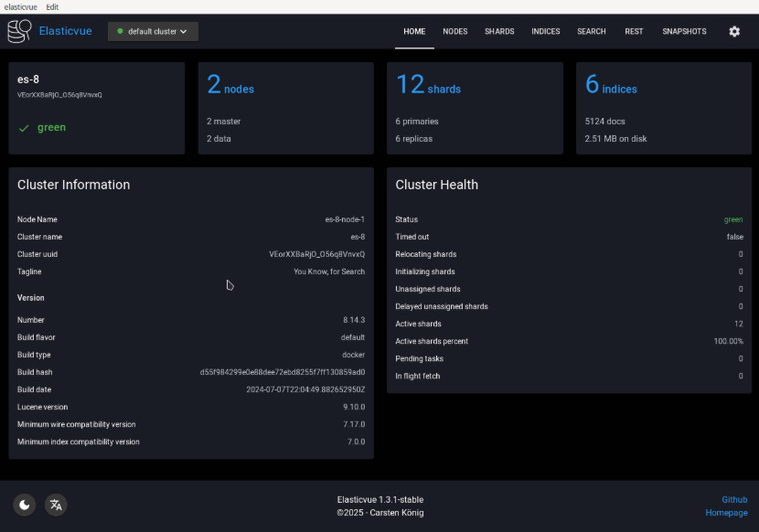Click '2.51 MB on disk' text
759x532 pixels.
pyautogui.click(x=615, y=138)
